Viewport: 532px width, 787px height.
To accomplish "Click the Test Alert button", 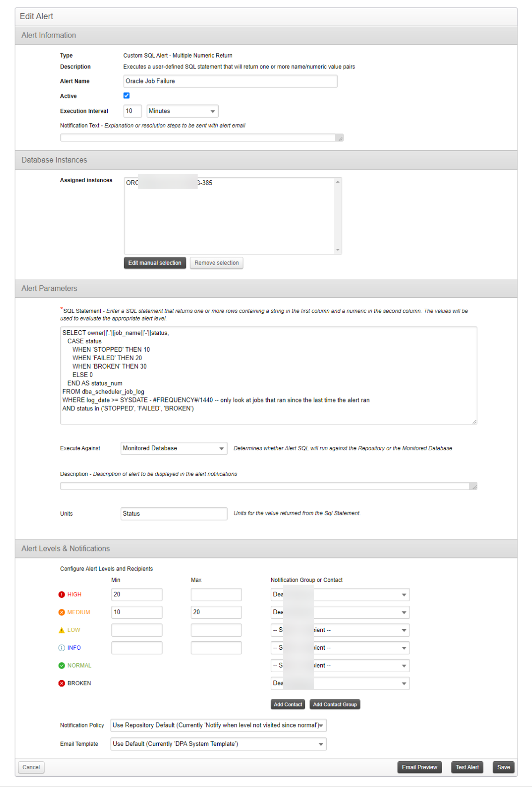I will point(467,767).
